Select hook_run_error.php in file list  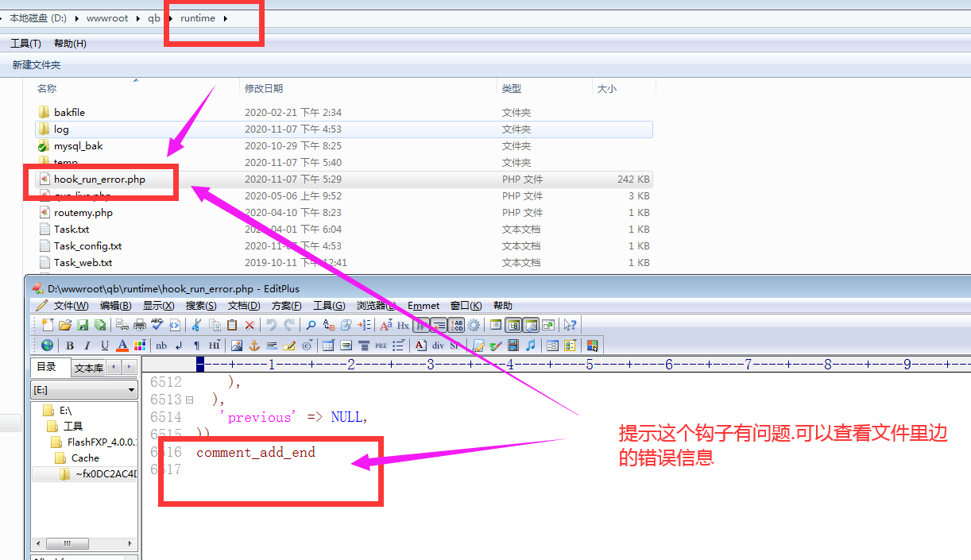99,180
